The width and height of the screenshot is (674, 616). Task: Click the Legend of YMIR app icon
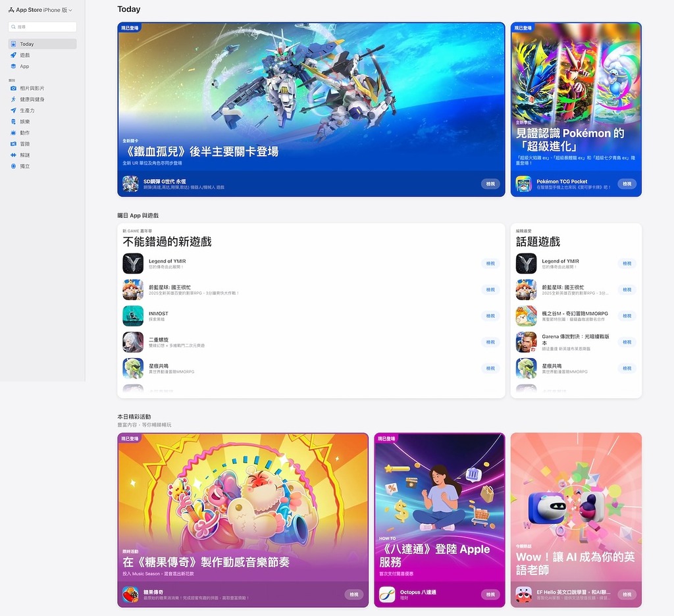[133, 263]
